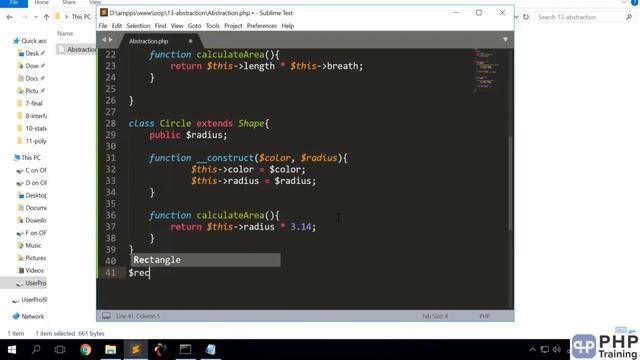Open the Help menu
Screen dimensions: 640x360
(288, 26)
